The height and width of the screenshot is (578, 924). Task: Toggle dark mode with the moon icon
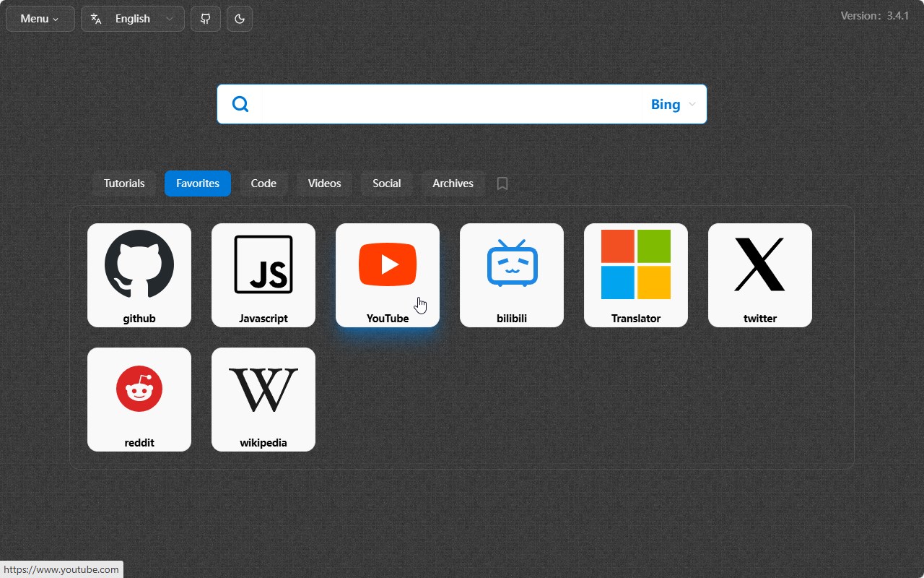[239, 18]
